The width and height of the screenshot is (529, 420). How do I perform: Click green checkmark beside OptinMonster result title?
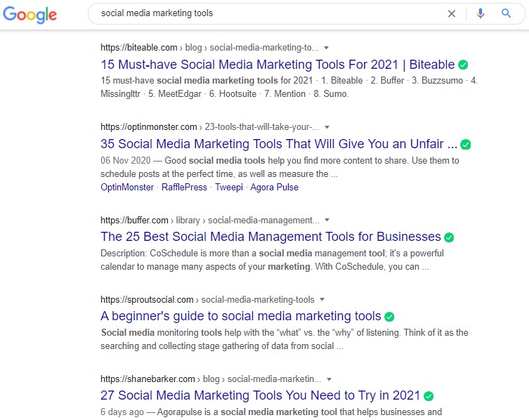coord(466,145)
